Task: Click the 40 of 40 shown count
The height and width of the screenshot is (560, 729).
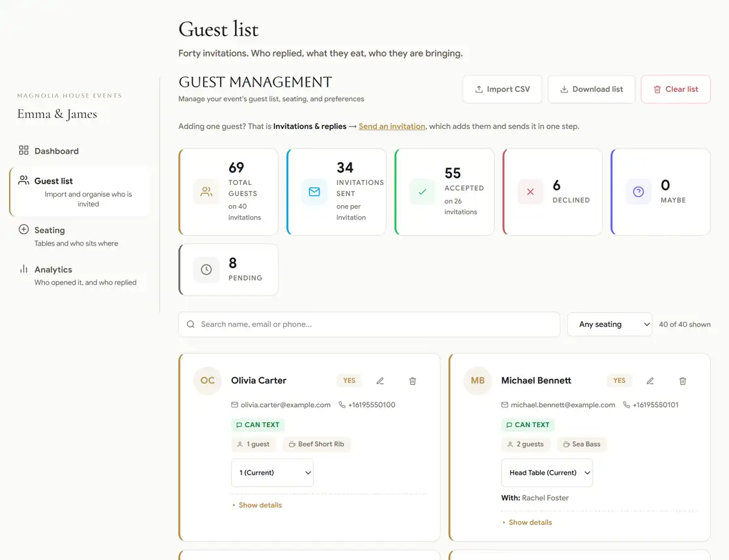Action: coord(684,324)
